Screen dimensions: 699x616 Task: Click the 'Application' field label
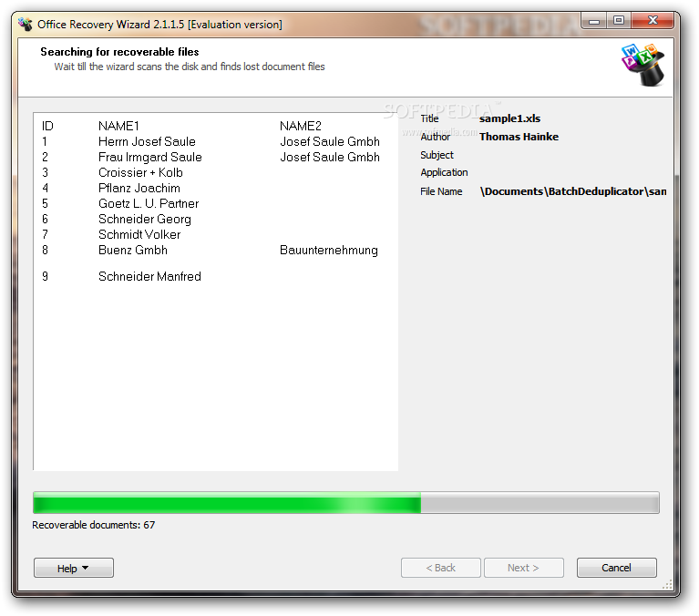point(444,172)
